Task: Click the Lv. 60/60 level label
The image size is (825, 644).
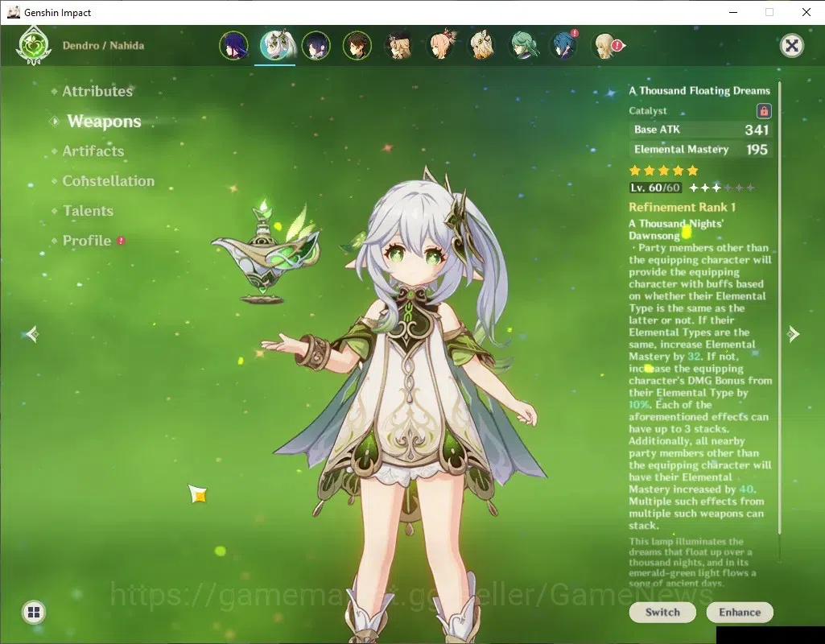Action: (655, 188)
